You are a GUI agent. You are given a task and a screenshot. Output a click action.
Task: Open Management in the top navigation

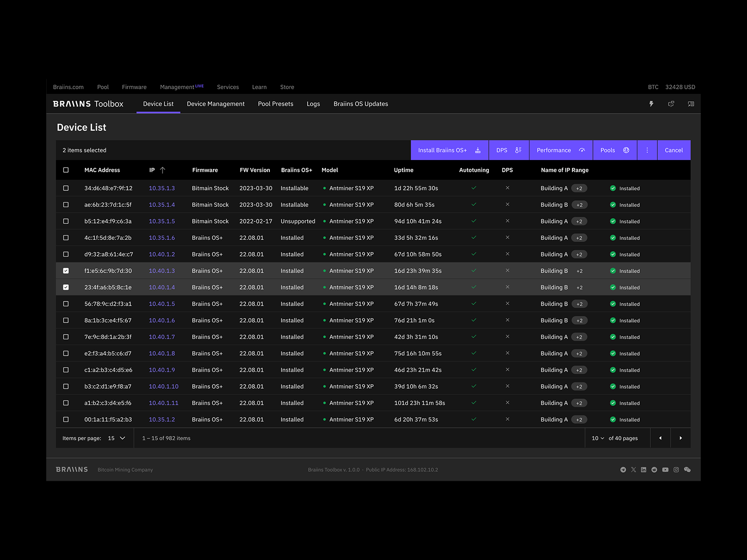pyautogui.click(x=182, y=87)
